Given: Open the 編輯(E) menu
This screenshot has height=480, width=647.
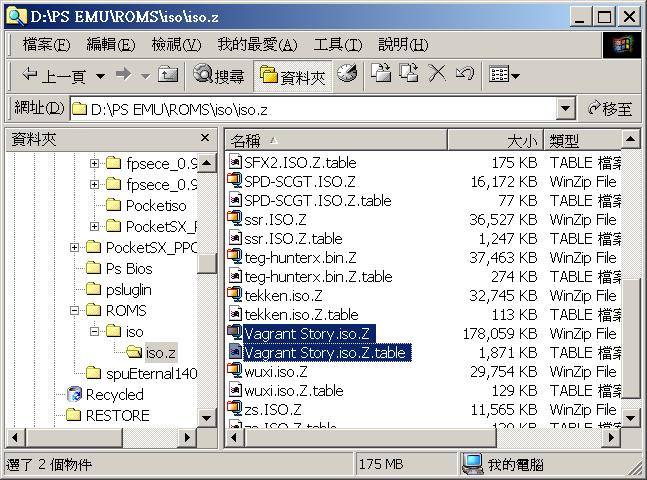Looking at the screenshot, I should point(111,44).
